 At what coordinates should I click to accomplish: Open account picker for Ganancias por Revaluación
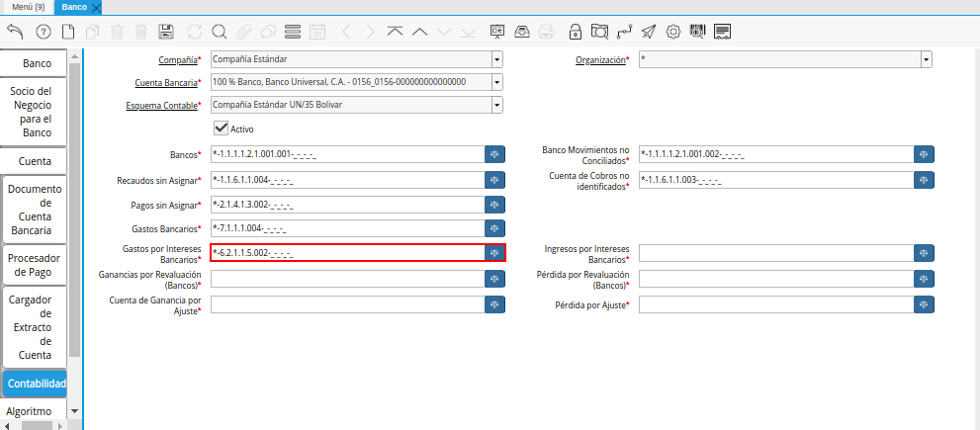(x=494, y=279)
